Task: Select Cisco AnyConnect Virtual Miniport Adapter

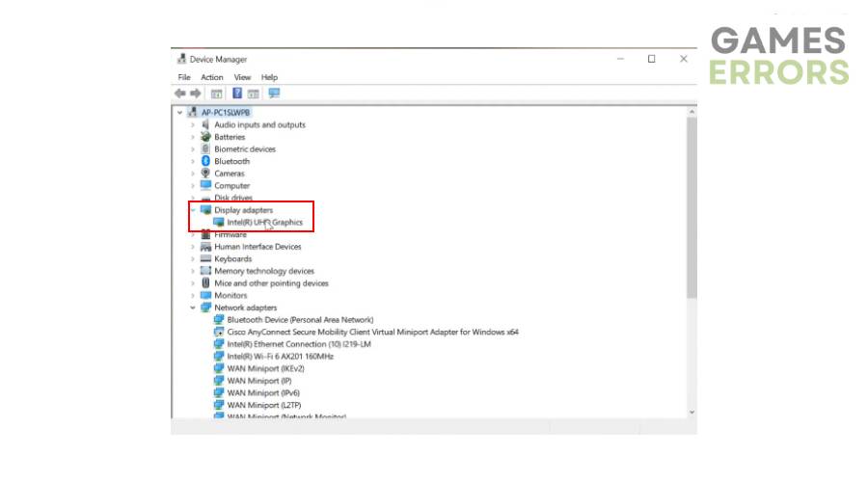Action: (x=372, y=332)
